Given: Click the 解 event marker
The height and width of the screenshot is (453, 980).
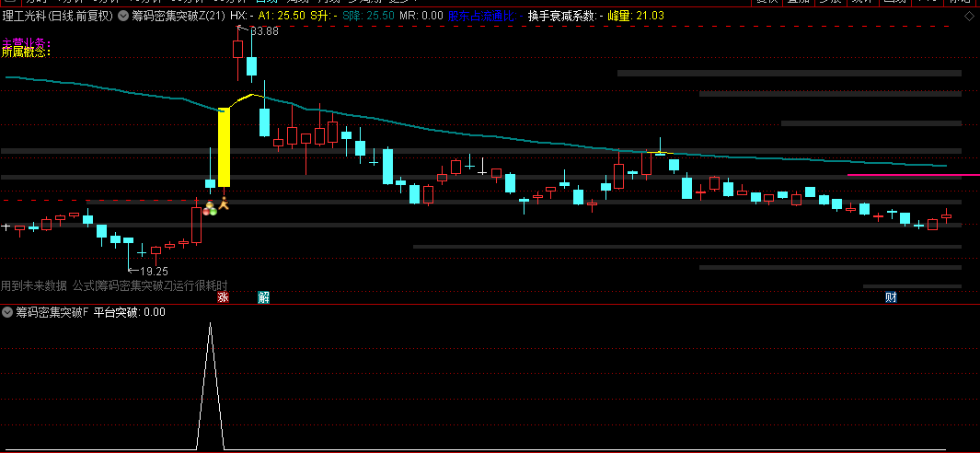Looking at the screenshot, I should [x=264, y=297].
